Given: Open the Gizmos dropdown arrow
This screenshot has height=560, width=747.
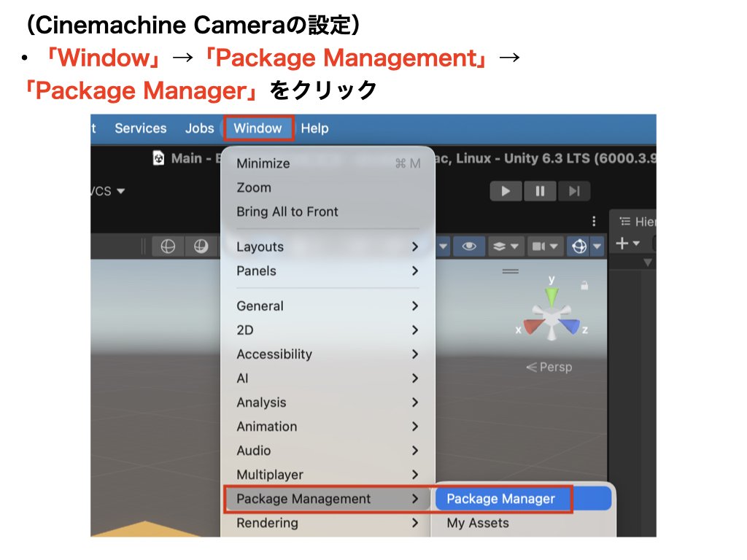Looking at the screenshot, I should (597, 246).
